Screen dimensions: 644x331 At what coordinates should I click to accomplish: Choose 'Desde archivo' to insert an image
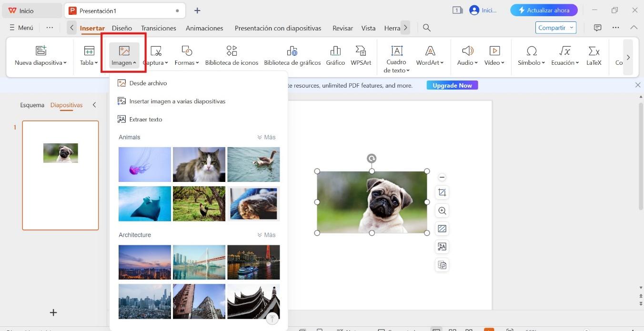coord(148,83)
